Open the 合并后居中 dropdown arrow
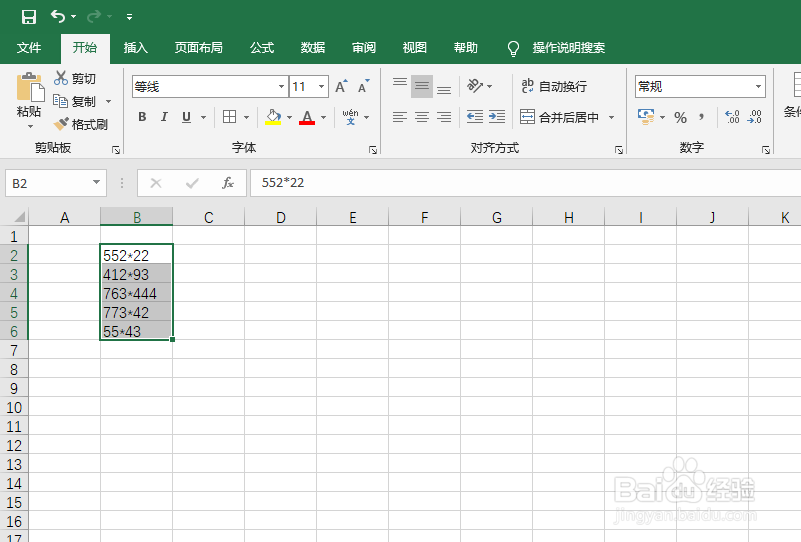 coord(611,117)
